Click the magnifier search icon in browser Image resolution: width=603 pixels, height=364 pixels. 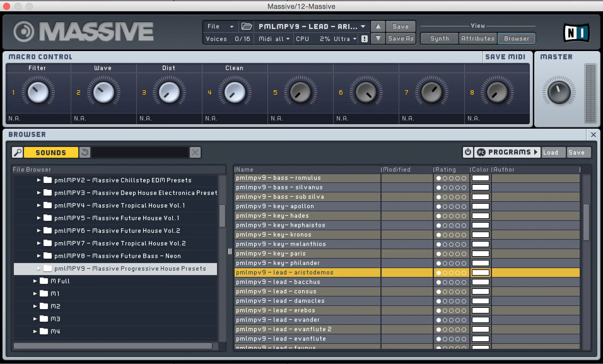click(x=18, y=153)
